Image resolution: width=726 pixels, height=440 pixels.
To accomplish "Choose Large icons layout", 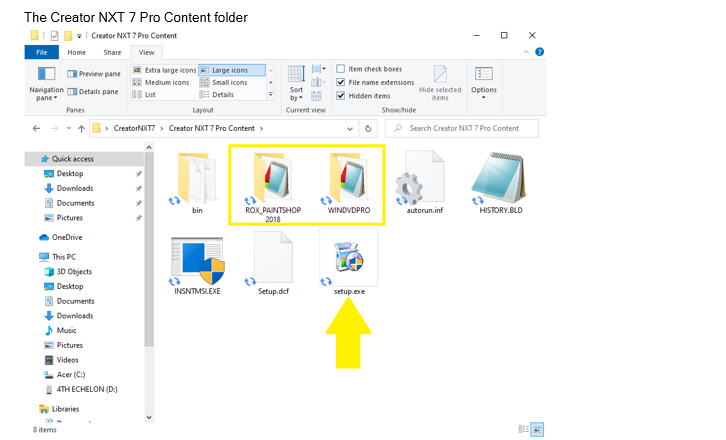I will [232, 70].
